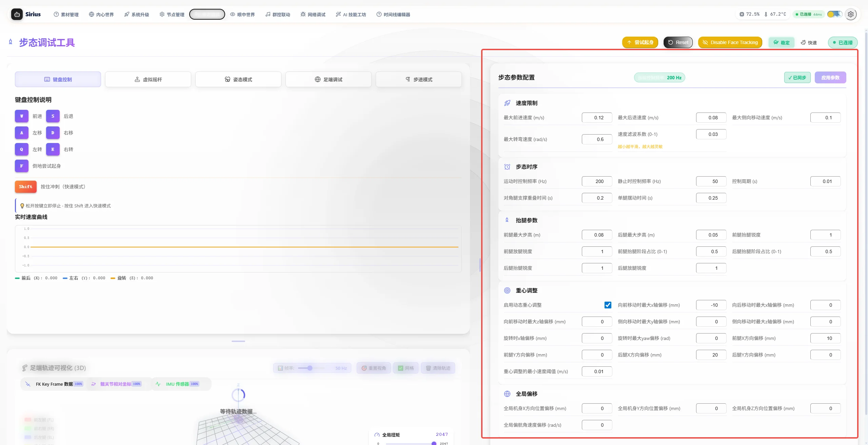Image resolution: width=868 pixels, height=445 pixels.
Task: Click the thermometer icon by 67.2°C
Action: click(x=766, y=14)
